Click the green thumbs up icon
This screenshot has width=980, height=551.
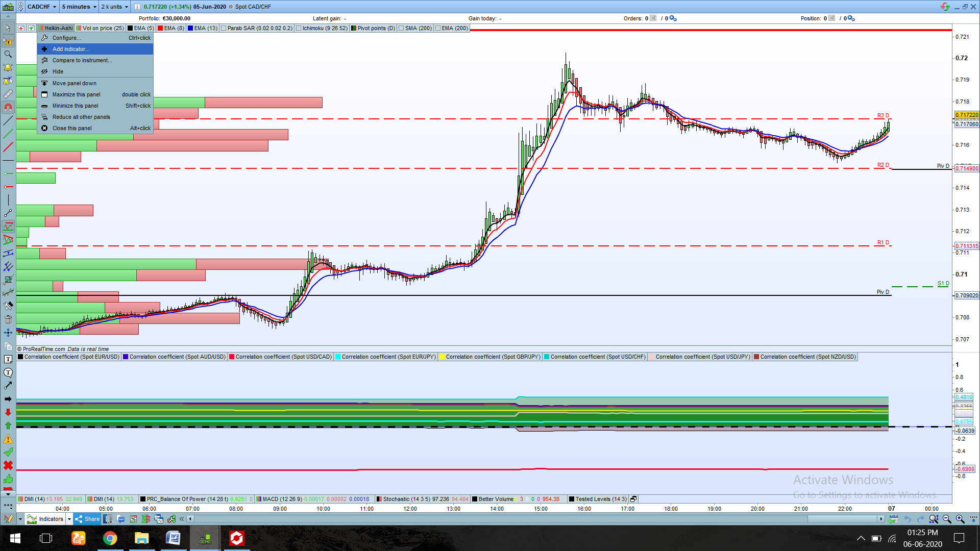pyautogui.click(x=8, y=479)
